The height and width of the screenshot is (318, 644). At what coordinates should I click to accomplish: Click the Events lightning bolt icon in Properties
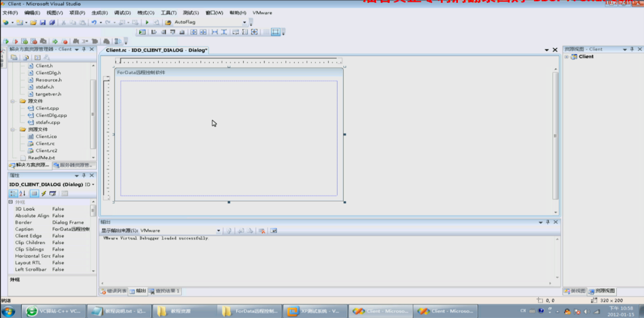(x=43, y=193)
